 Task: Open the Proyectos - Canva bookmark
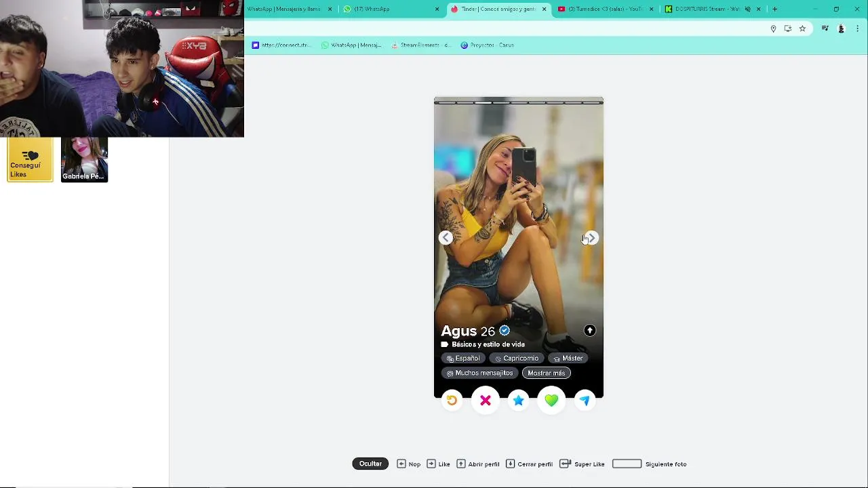tap(487, 45)
